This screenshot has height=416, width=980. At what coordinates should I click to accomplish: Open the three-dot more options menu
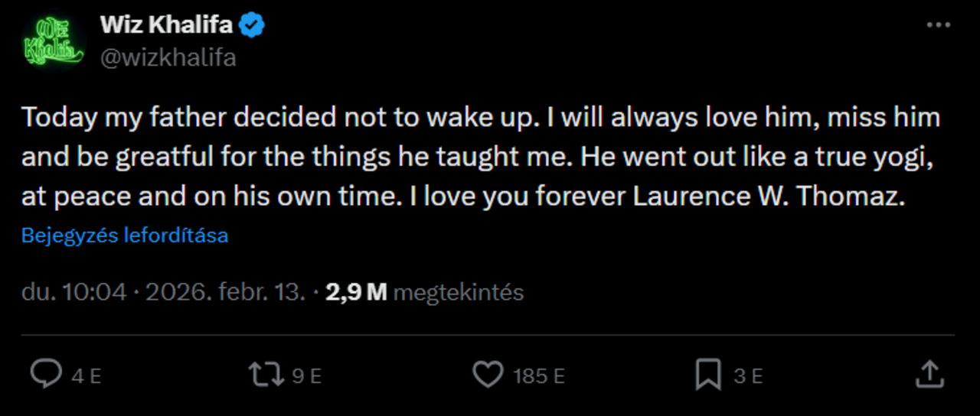[x=938, y=25]
